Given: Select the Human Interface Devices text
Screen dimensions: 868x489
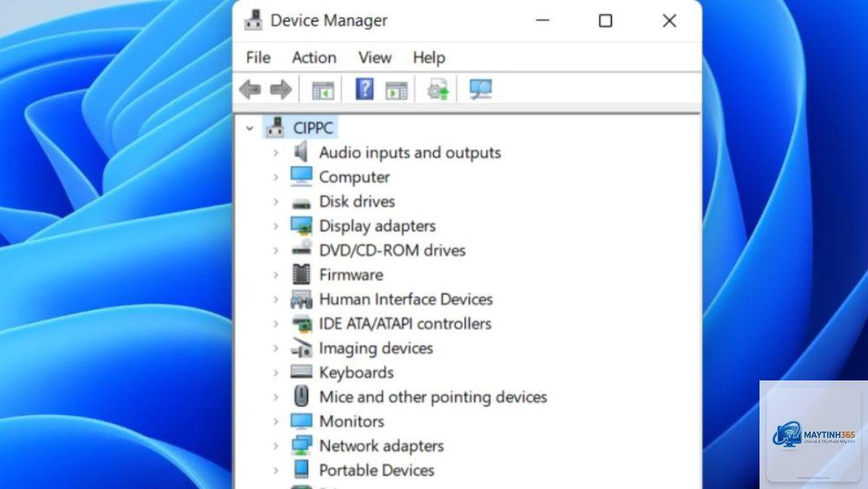Looking at the screenshot, I should 405,299.
